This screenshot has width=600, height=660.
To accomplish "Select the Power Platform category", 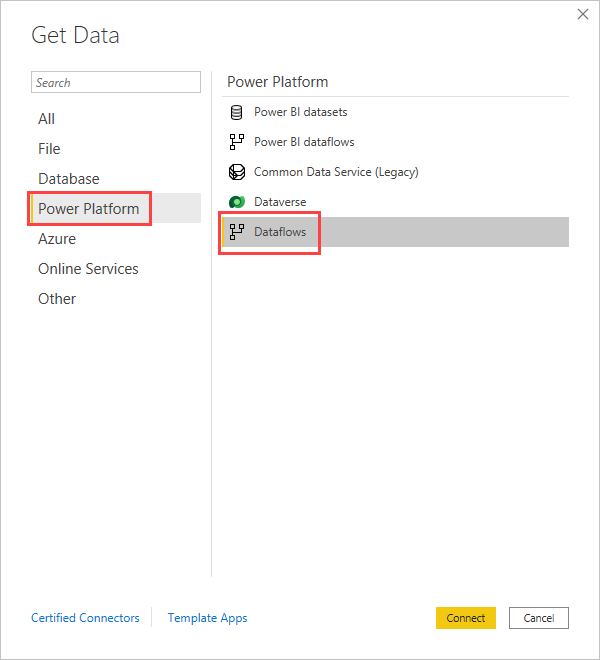I will click(116, 208).
